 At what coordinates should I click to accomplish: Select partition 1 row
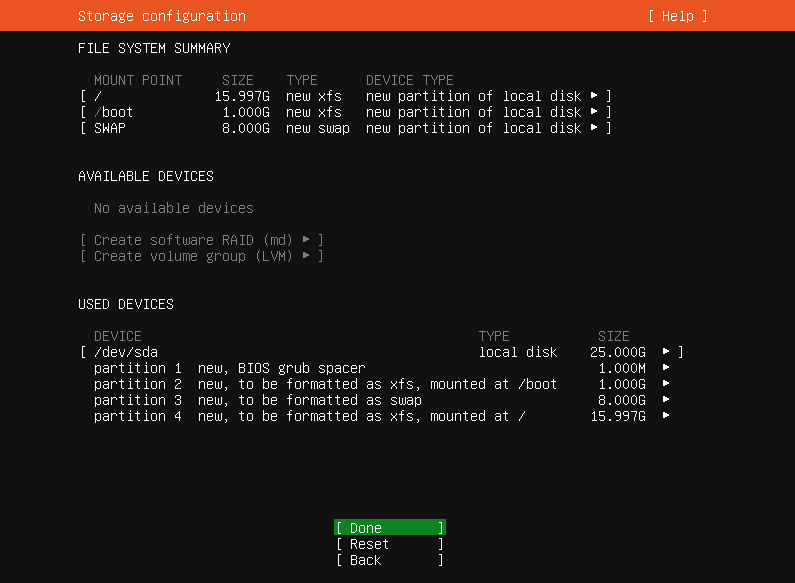382,368
